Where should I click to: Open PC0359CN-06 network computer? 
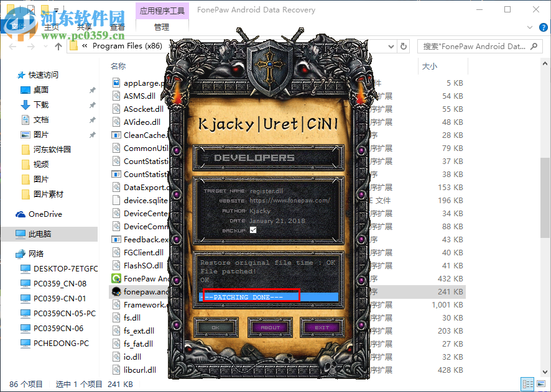[x=58, y=329]
